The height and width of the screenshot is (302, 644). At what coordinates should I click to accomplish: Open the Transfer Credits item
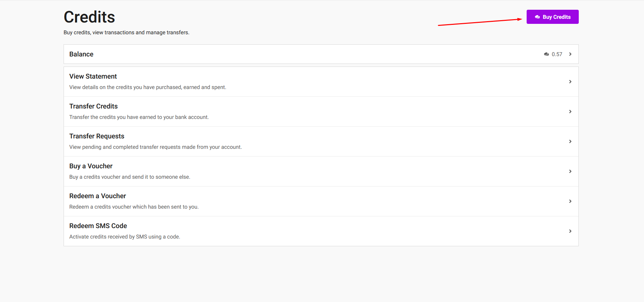coord(321,112)
